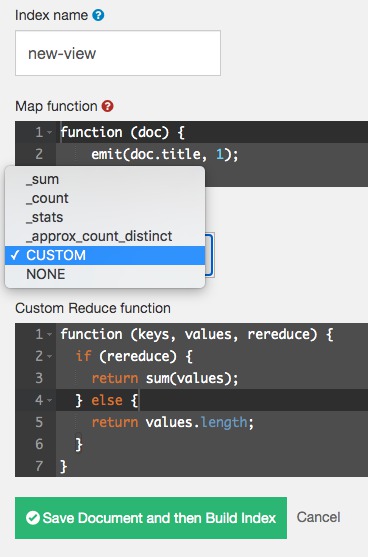Click Save Document and then Build Index

point(151,518)
